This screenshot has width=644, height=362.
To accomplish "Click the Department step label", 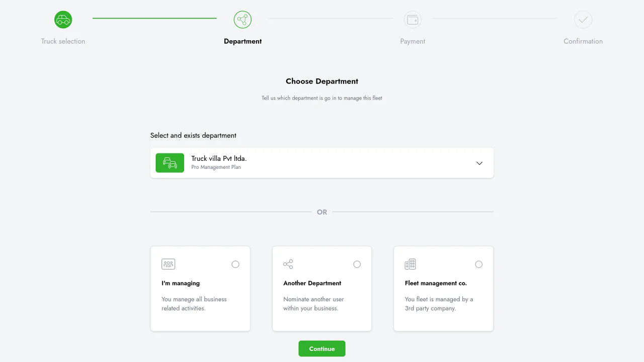I will pyautogui.click(x=243, y=41).
